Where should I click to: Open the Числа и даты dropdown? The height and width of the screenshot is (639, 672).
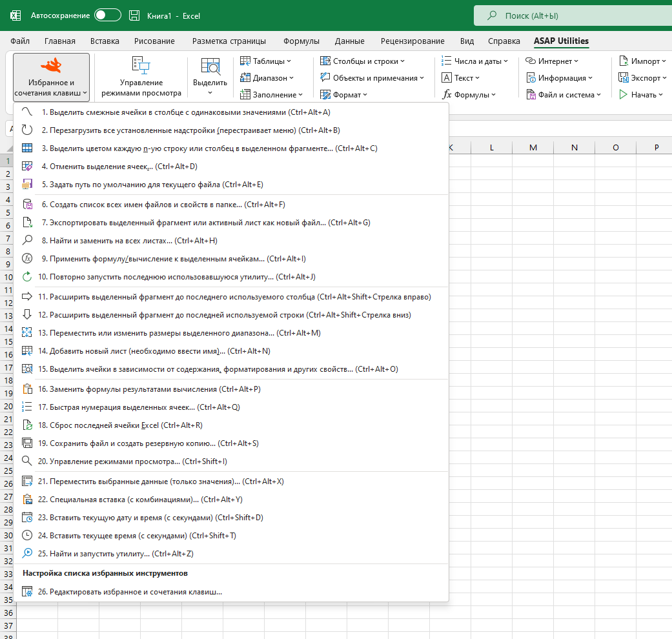pos(474,61)
